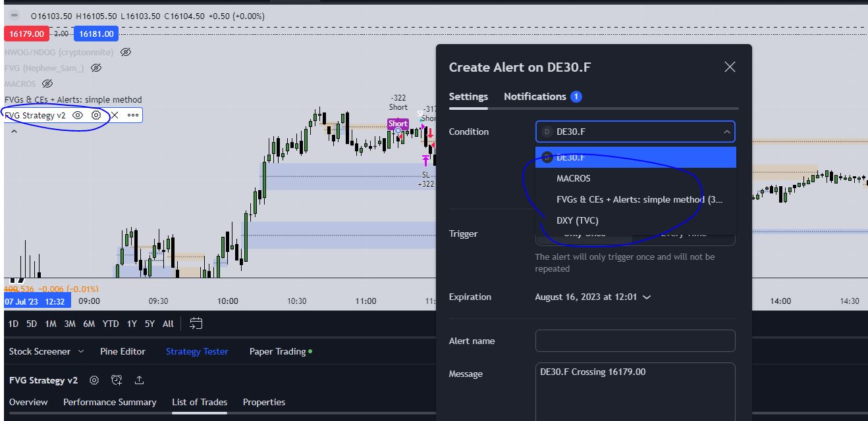Open the Paper Trading tab
This screenshot has height=421, width=868.
click(277, 351)
